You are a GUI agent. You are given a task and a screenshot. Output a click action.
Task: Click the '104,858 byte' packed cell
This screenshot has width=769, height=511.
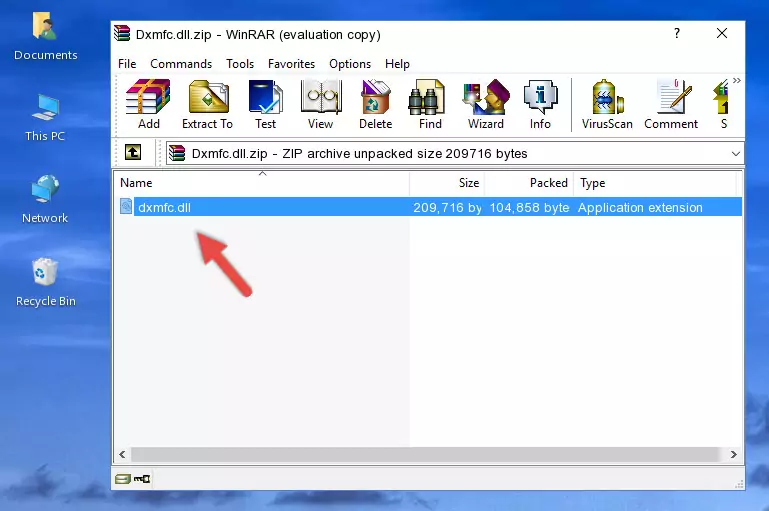point(529,207)
